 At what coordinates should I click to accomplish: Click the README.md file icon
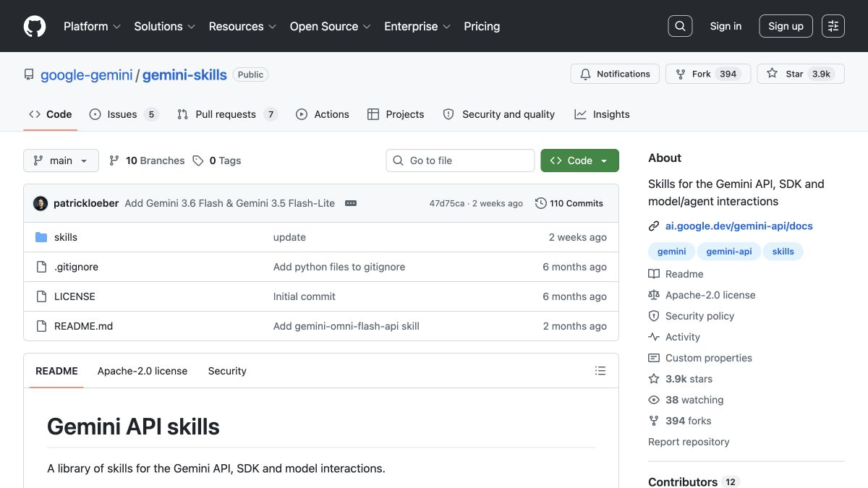click(41, 326)
